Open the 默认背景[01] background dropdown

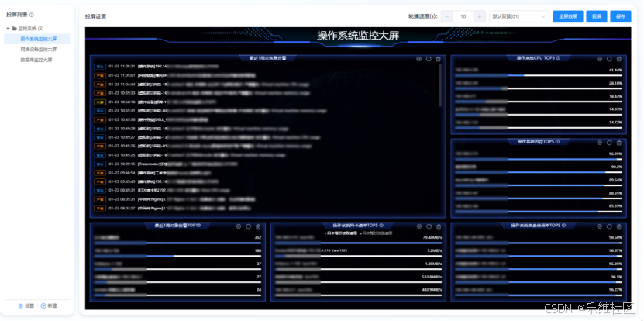[x=519, y=16]
